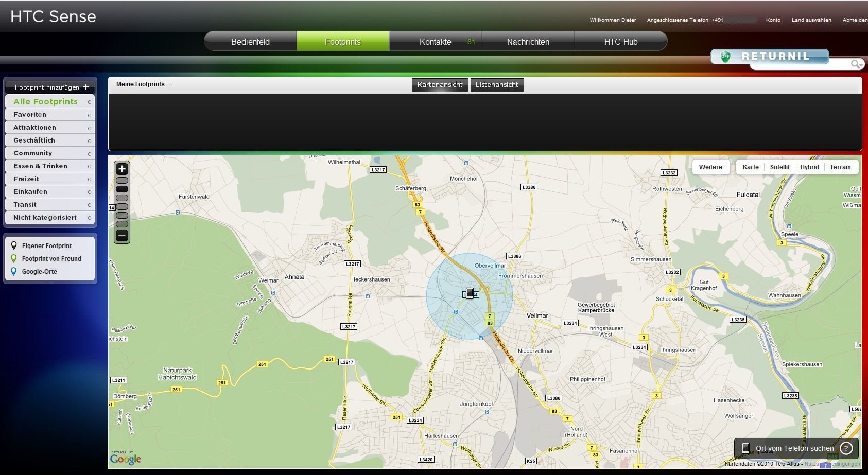This screenshot has width=868, height=475.
Task: Click the Google logo on the map
Action: click(x=125, y=458)
